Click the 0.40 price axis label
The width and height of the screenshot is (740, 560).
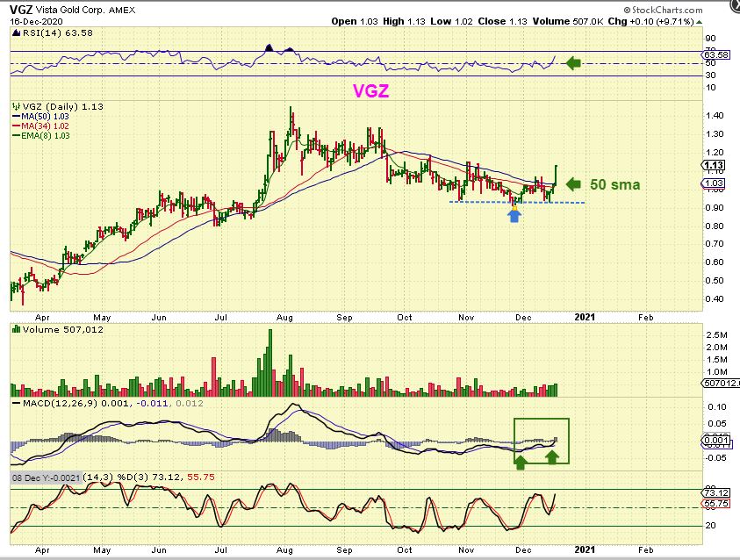click(714, 298)
